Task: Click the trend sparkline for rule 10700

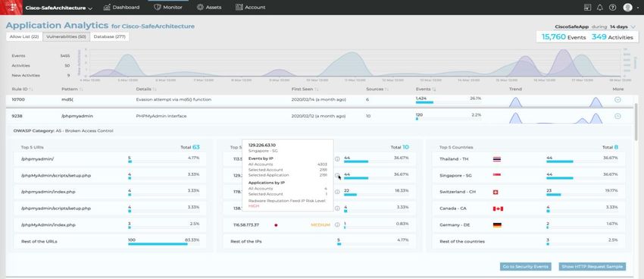Action: pyautogui.click(x=555, y=102)
